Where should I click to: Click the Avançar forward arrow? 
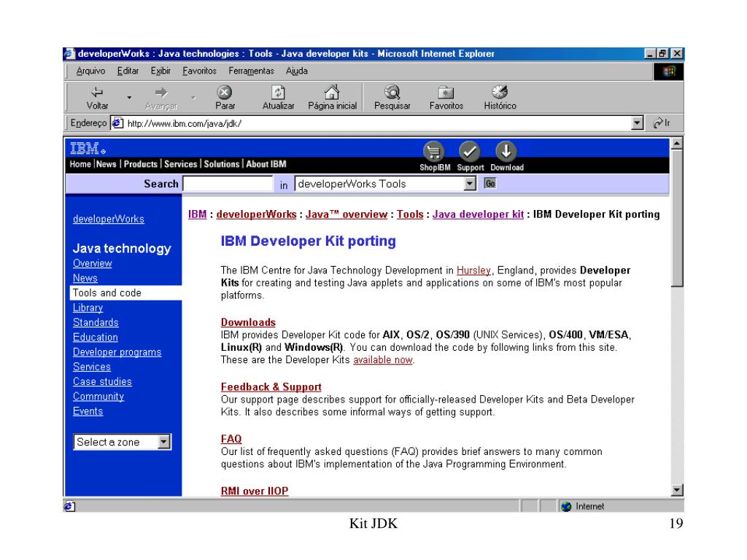click(161, 93)
